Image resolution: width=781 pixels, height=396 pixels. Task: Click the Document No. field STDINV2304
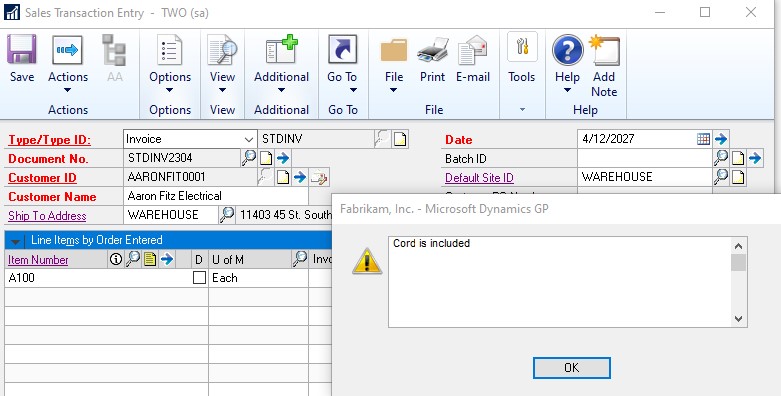[x=182, y=158]
